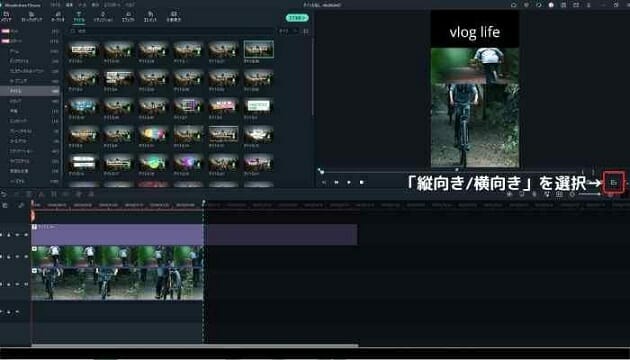Click the play-frame step button
The image size is (630, 360).
pos(336,182)
